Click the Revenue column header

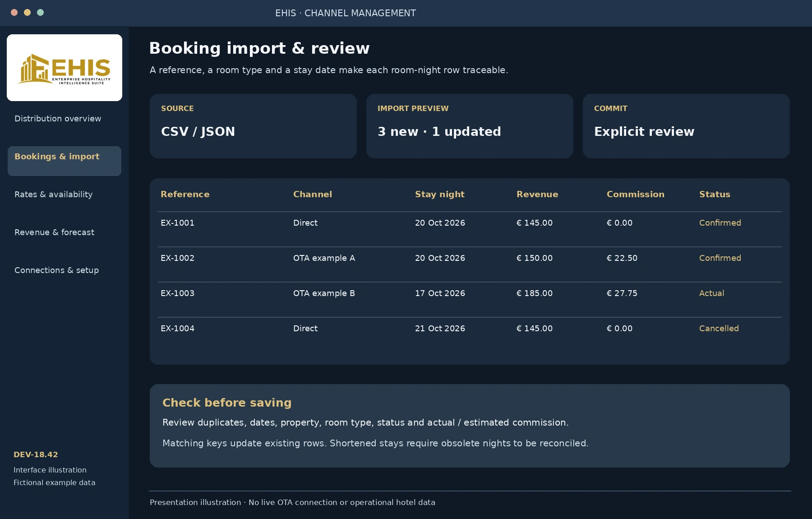pyautogui.click(x=537, y=195)
